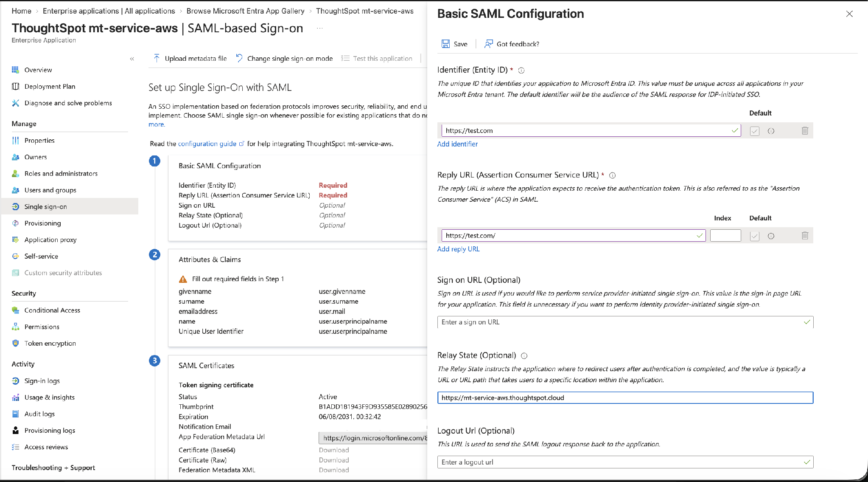Image resolution: width=868 pixels, height=482 pixels.
Task: Click the 'more' link in SSO description
Action: [x=156, y=124]
